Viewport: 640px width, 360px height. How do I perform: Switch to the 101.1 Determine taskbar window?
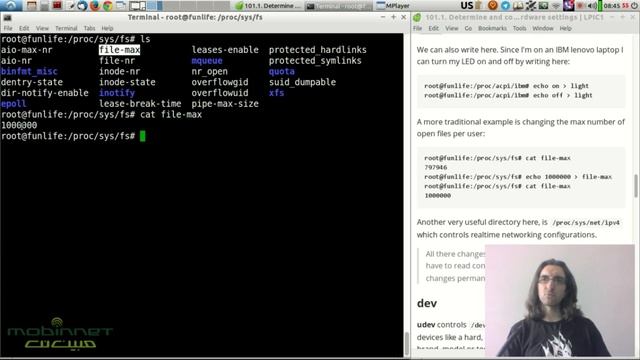coord(269,6)
